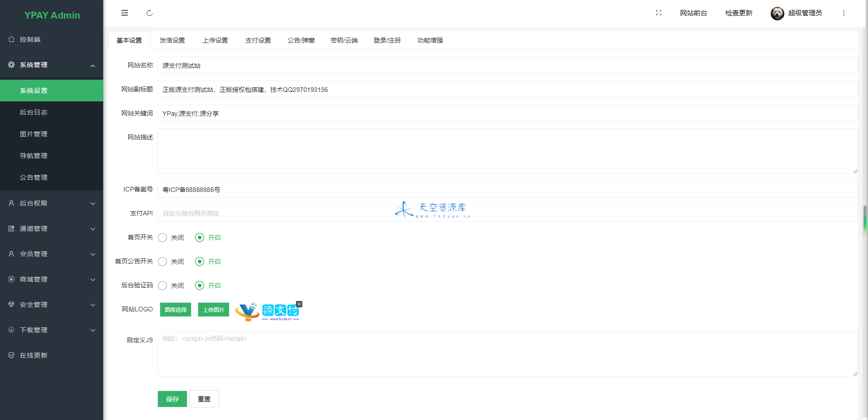Click the sidebar collapse menu icon
Image resolution: width=868 pixels, height=420 pixels.
(124, 13)
